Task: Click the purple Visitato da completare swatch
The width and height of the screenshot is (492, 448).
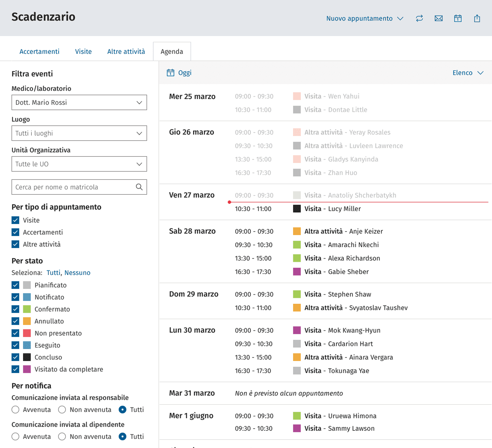Action: tap(27, 369)
